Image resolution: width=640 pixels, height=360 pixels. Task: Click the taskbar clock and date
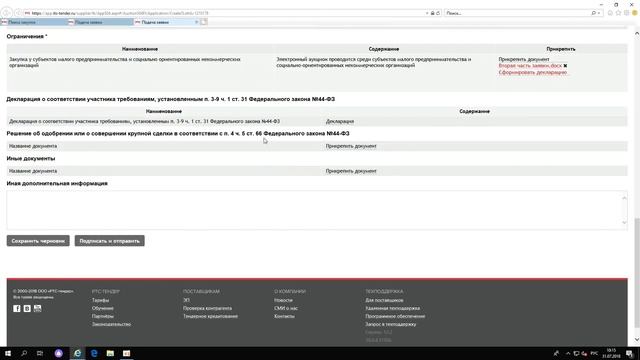(x=611, y=353)
